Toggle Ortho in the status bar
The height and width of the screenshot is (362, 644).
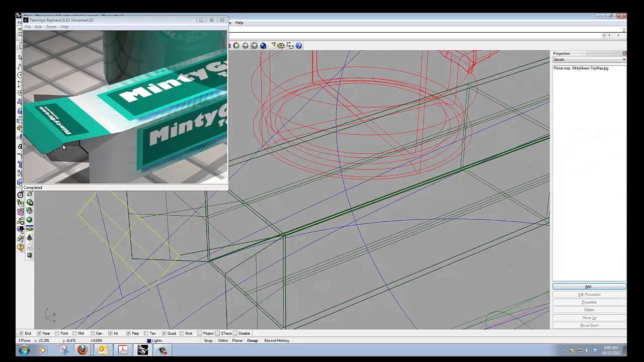point(223,341)
